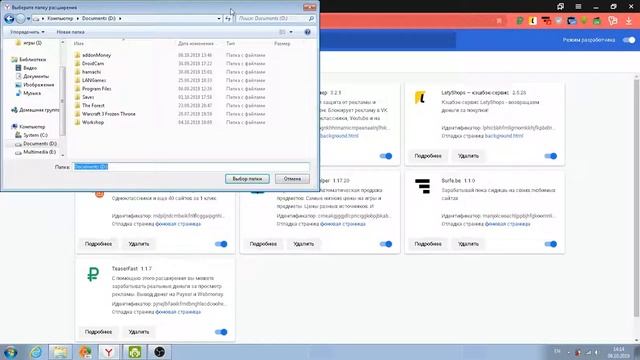Screen dimensions: 640x360
Task: Open folder dialog help icon
Action: pos(307,32)
